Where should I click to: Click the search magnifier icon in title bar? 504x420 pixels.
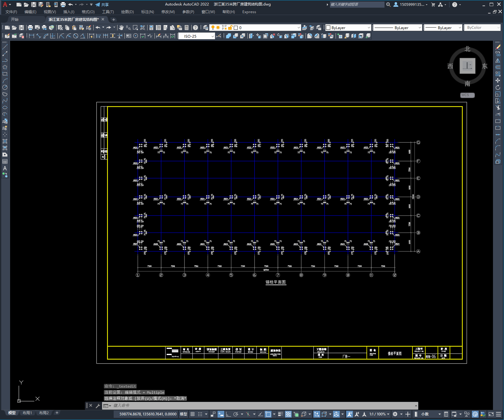point(388,4)
